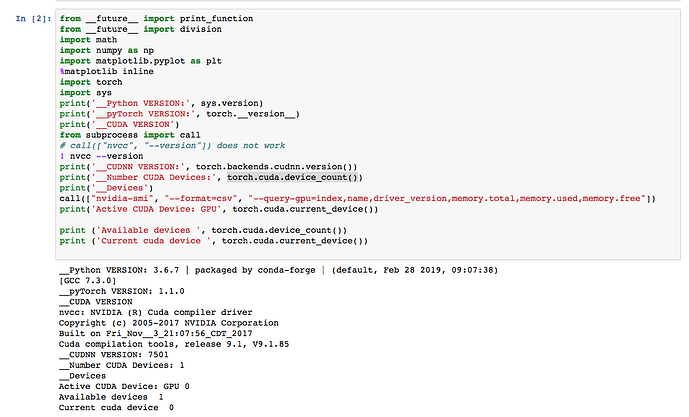The width and height of the screenshot is (689, 417).
Task: Click the cudnn.version() print line
Action: click(x=208, y=167)
